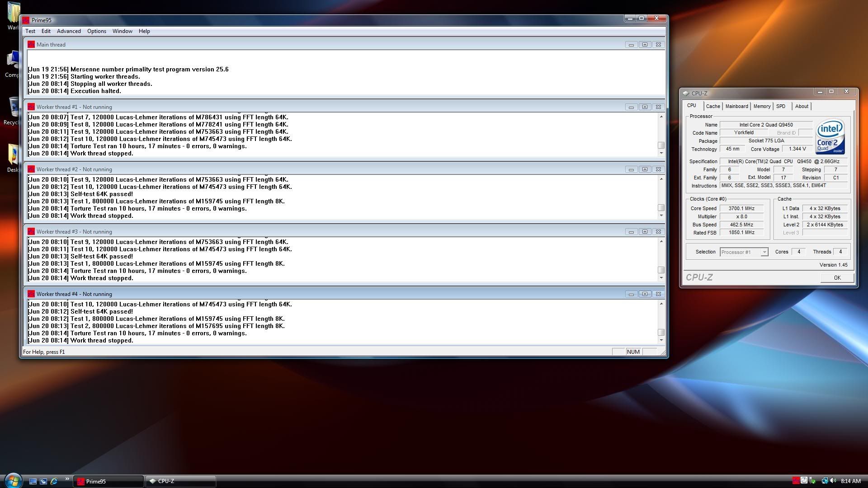
Task: Click scroll down arrow in Worker thread #4
Action: point(661,340)
